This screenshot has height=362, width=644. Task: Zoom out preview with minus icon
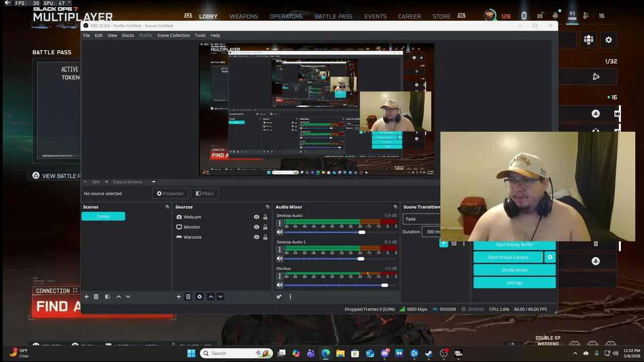click(x=85, y=182)
